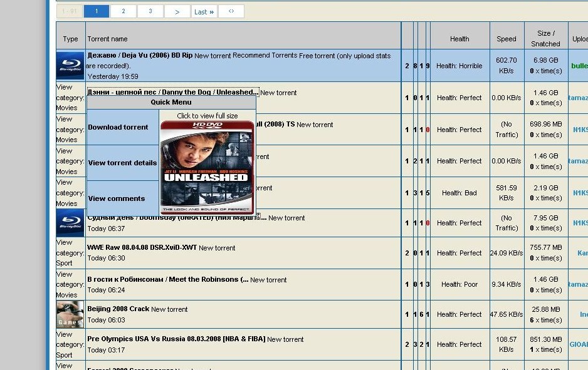Open the WWE Raw 08.04.08 DSR.XviD-XWT torrent
Screen dimensions: 588x370
[x=142, y=247]
